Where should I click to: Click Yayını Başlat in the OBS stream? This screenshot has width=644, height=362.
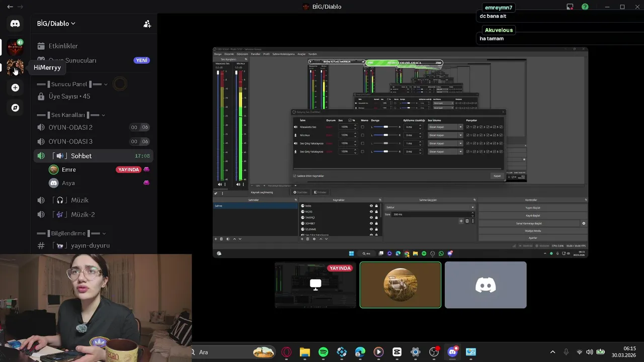(x=533, y=208)
